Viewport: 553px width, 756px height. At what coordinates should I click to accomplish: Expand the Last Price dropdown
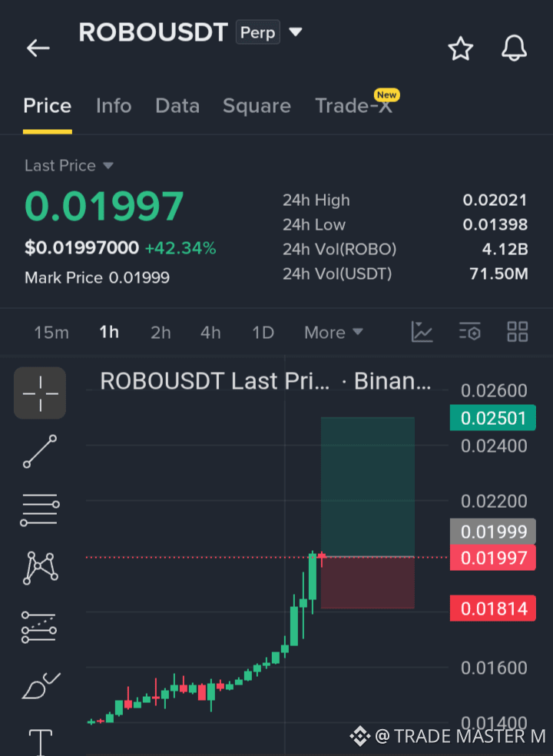[x=69, y=165]
